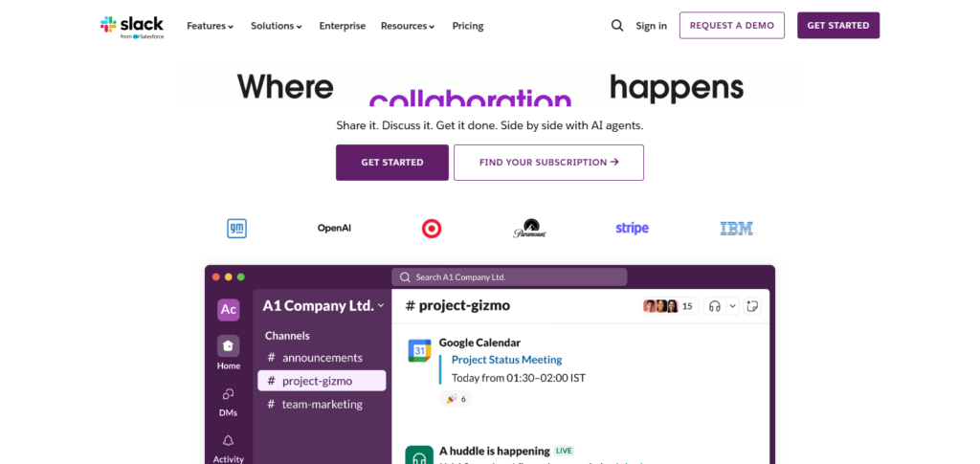Screen dimensions: 980x464
Task: Expand huddle options chevron arrow
Action: [732, 306]
